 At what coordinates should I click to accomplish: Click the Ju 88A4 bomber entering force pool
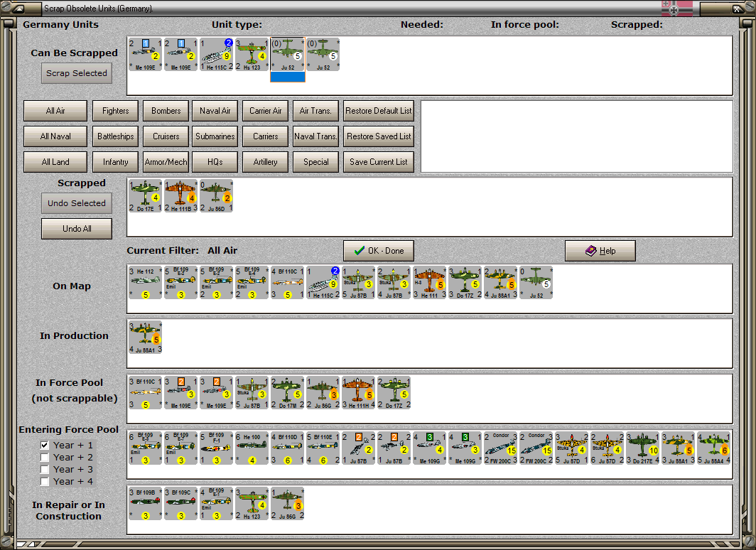(x=714, y=448)
